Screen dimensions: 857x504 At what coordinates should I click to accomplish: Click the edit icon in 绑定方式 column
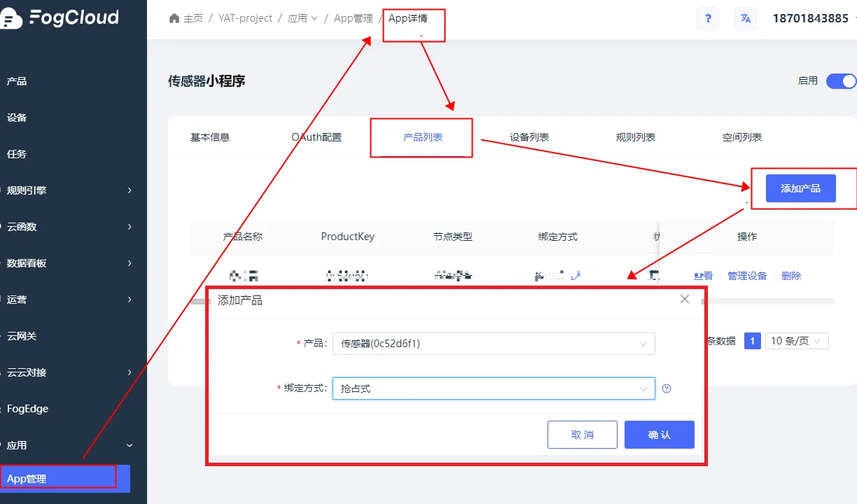click(x=576, y=276)
